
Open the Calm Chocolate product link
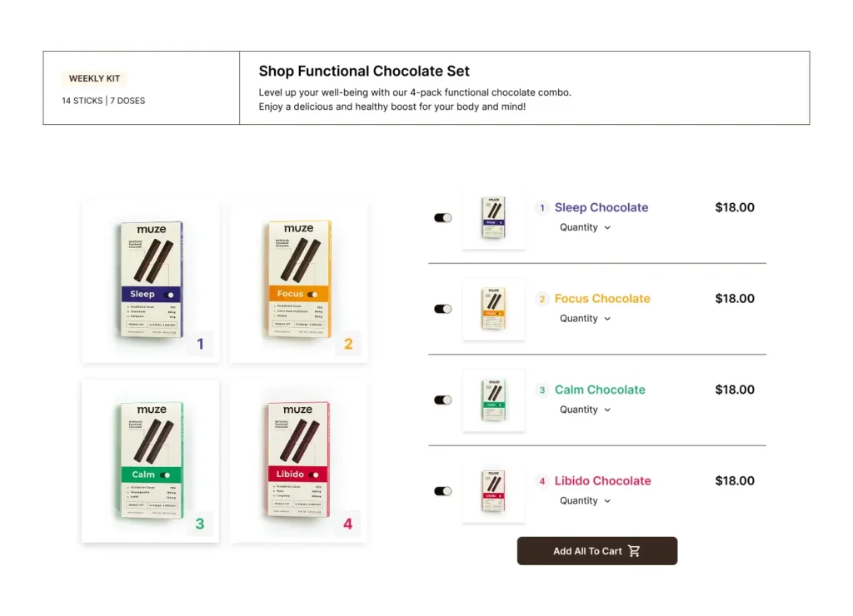point(600,390)
